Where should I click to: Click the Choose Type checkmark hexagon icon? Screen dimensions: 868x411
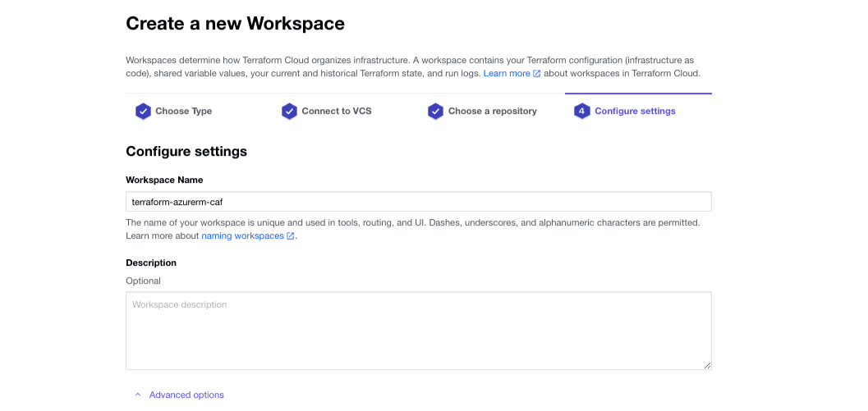[143, 112]
